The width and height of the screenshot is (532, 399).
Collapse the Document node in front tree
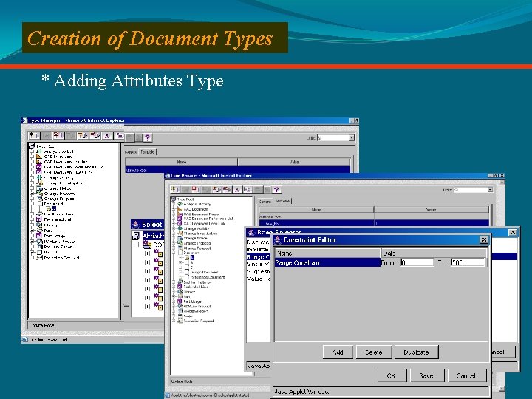pyautogui.click(x=174, y=252)
